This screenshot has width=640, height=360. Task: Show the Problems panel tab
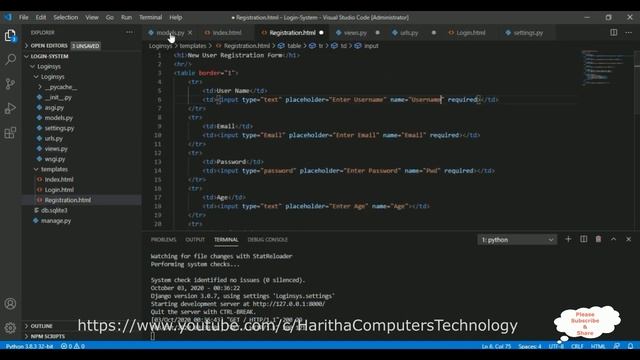pos(163,240)
